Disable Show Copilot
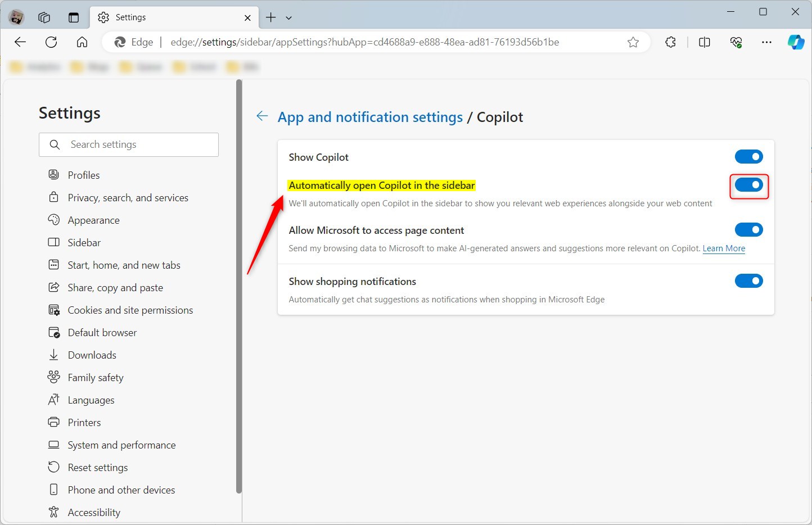The image size is (812, 525). 749,156
